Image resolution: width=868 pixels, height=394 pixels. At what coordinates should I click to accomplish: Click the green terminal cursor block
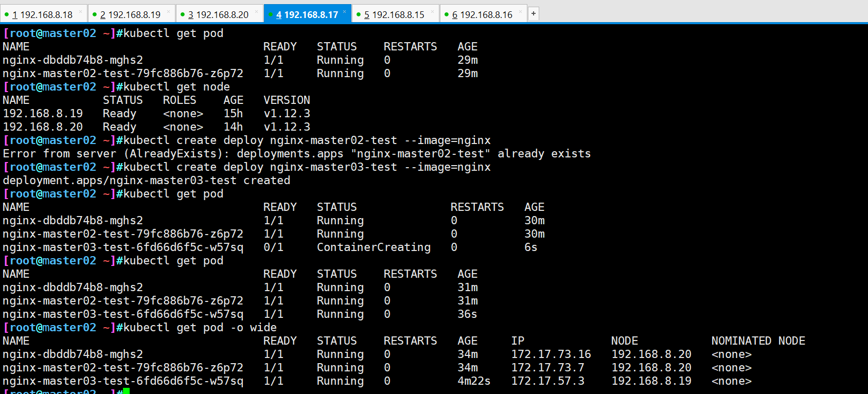[x=127, y=391]
